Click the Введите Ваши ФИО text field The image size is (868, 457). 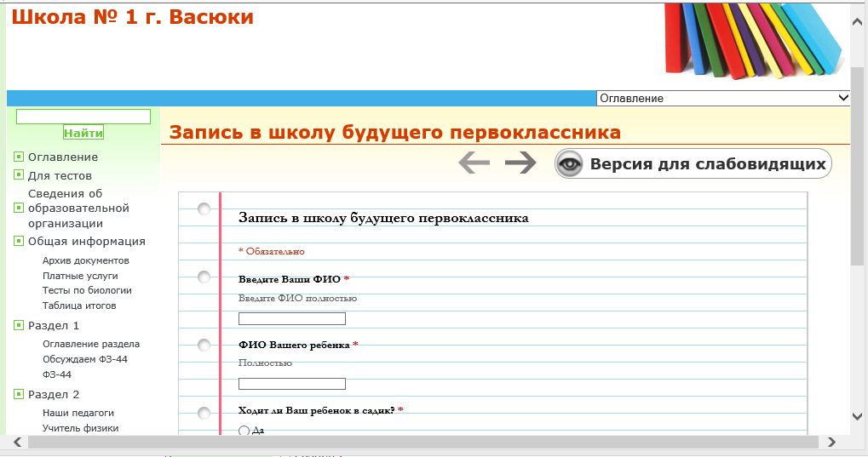(x=292, y=318)
